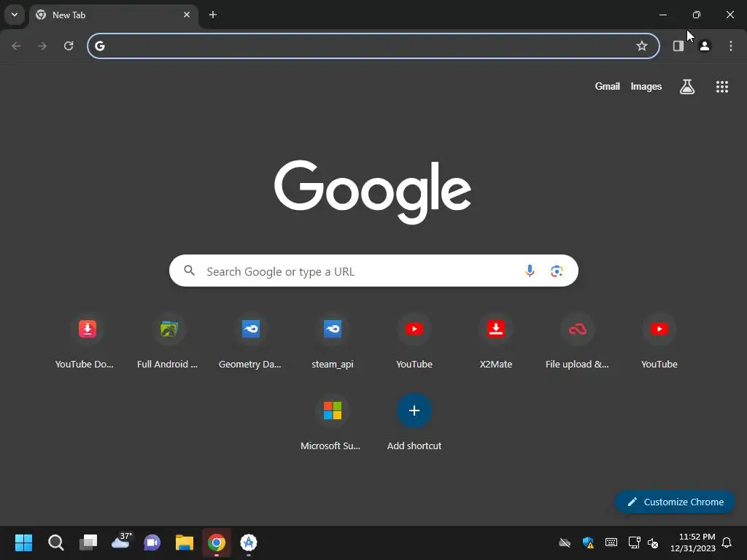This screenshot has width=747, height=560.
Task: Open the Google apps grid
Action: click(722, 86)
